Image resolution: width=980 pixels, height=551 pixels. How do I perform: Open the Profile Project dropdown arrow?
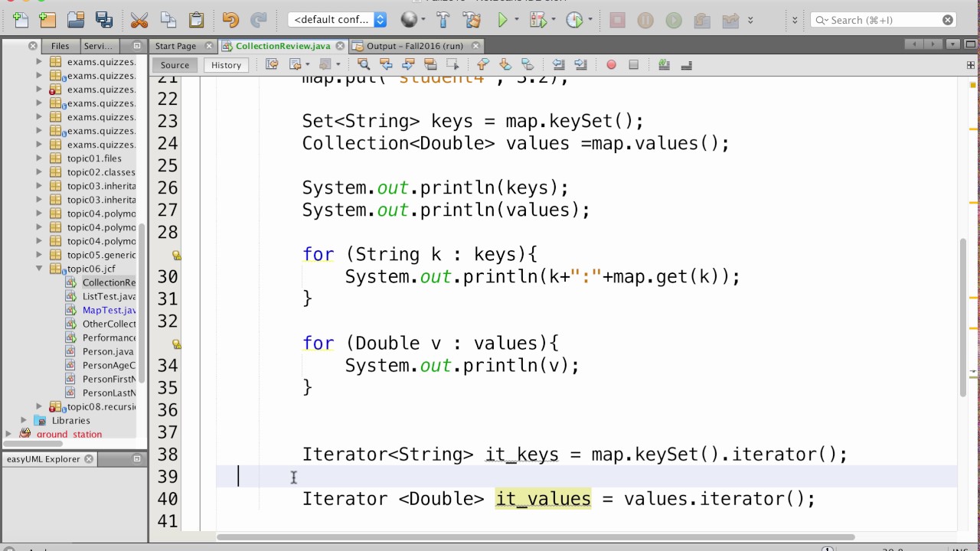590,20
